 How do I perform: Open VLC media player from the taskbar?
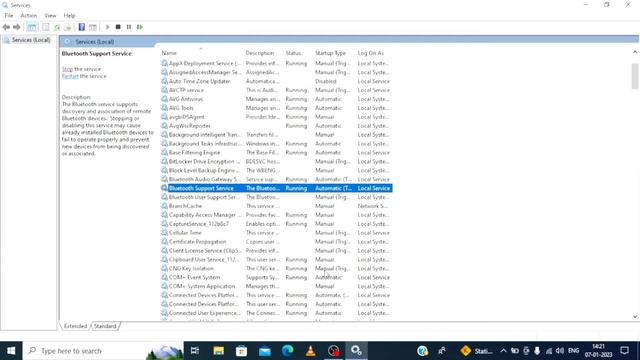pyautogui.click(x=311, y=351)
